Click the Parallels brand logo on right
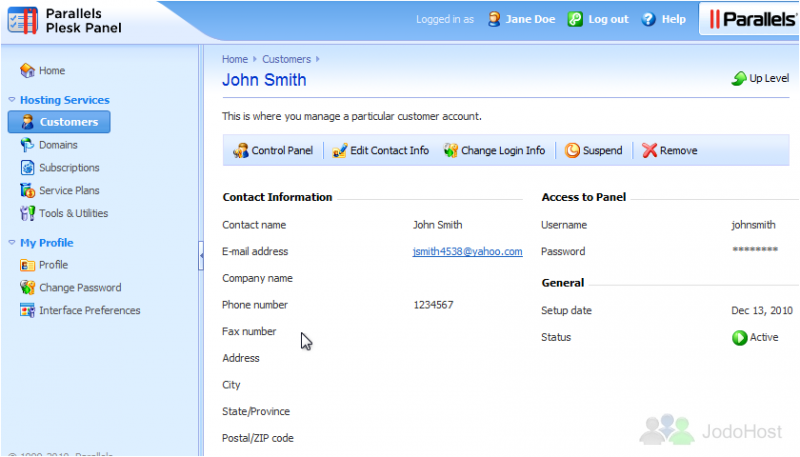The image size is (800, 457). point(752,19)
